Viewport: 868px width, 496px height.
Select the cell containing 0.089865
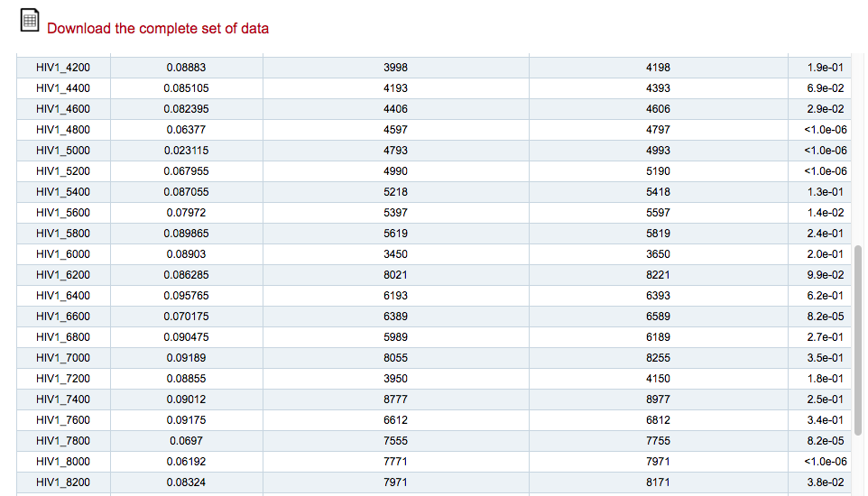(186, 234)
